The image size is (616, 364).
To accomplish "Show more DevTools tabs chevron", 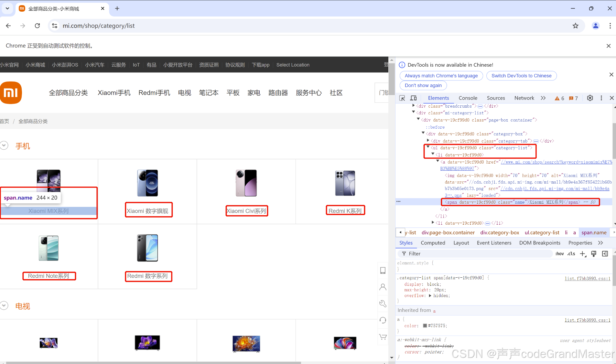I will coord(543,98).
